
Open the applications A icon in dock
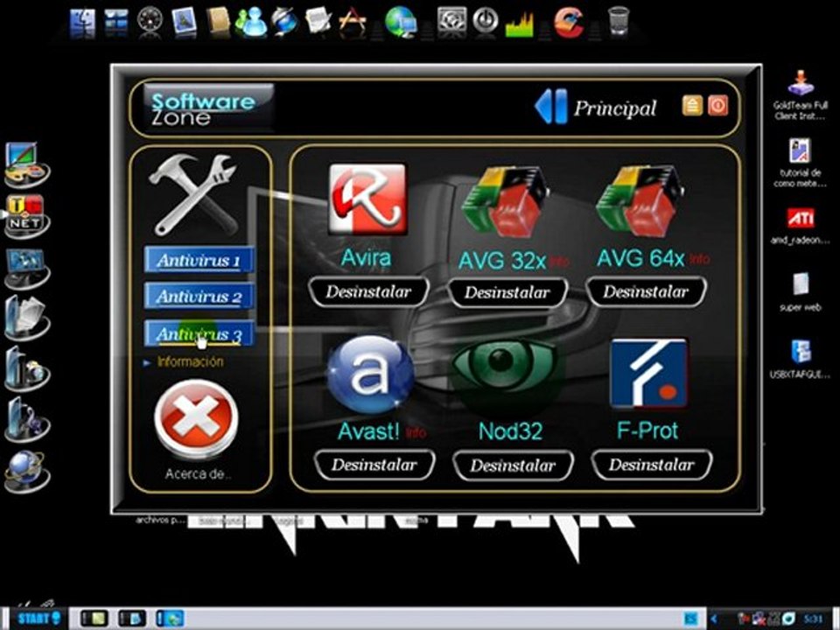tap(352, 23)
